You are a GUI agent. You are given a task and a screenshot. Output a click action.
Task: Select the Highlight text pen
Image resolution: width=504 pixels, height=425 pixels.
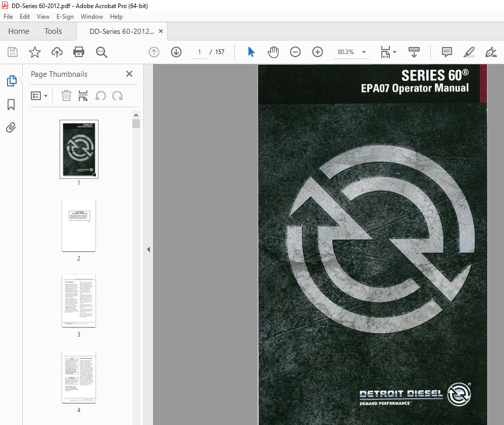[469, 52]
